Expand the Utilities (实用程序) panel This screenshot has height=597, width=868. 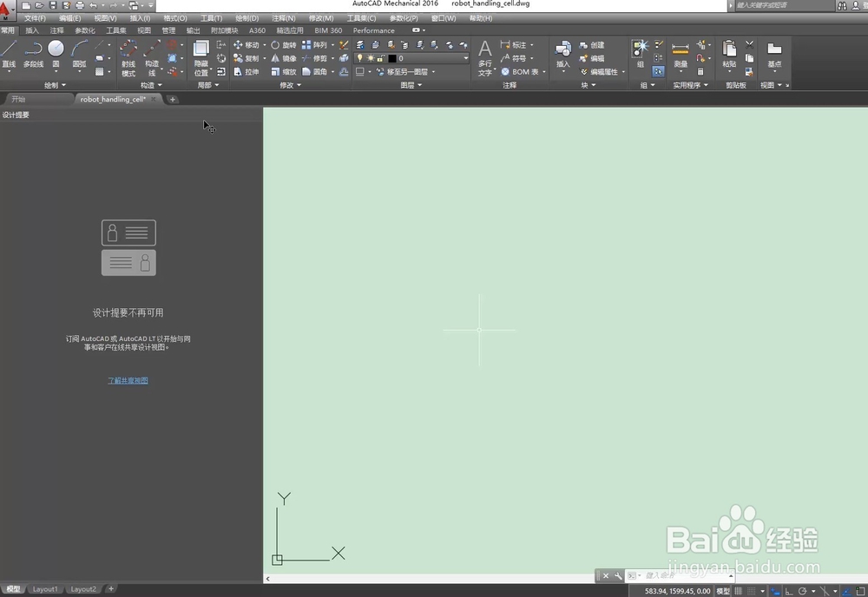click(x=690, y=85)
